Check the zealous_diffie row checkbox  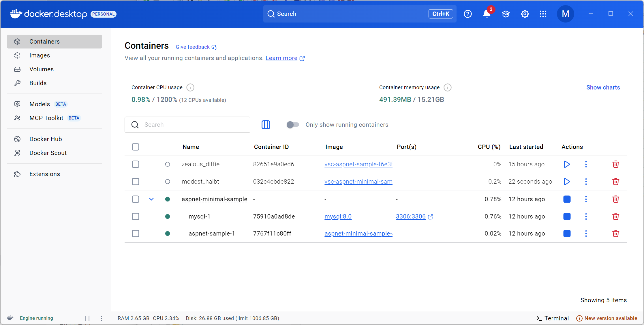[x=136, y=164]
